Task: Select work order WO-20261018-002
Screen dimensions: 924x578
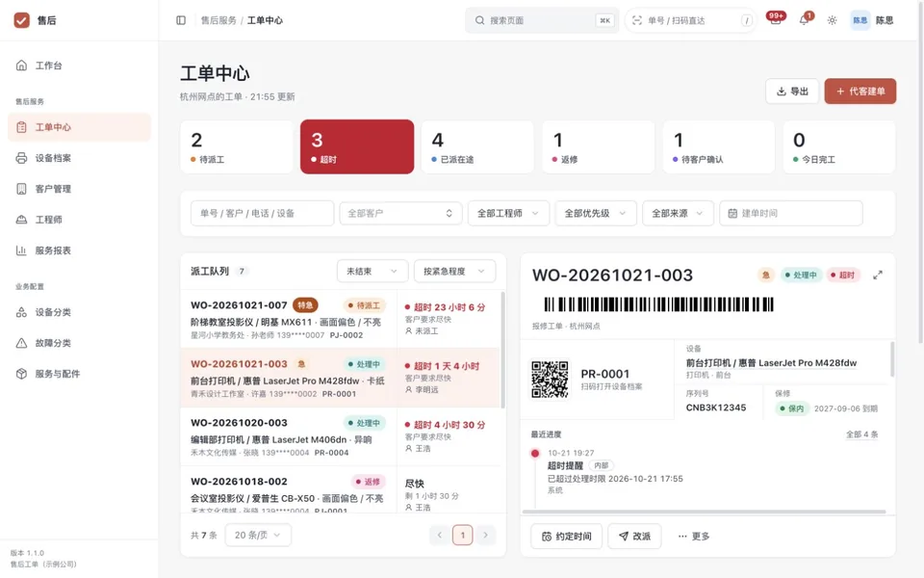Action: [340, 489]
